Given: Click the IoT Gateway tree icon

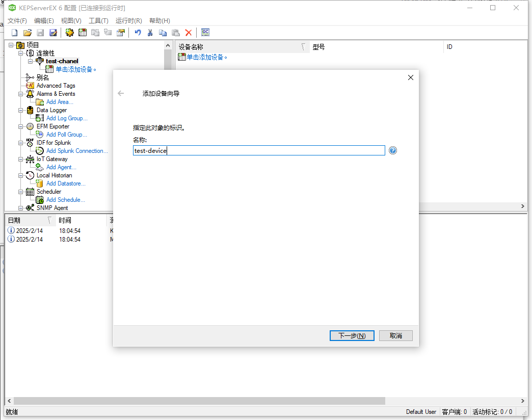Looking at the screenshot, I should point(30,159).
